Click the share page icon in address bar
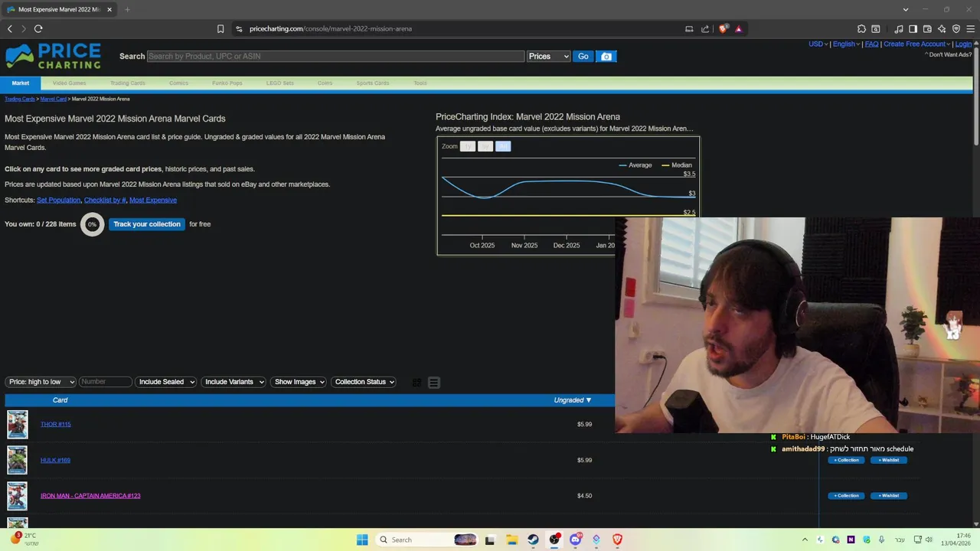 pos(705,29)
